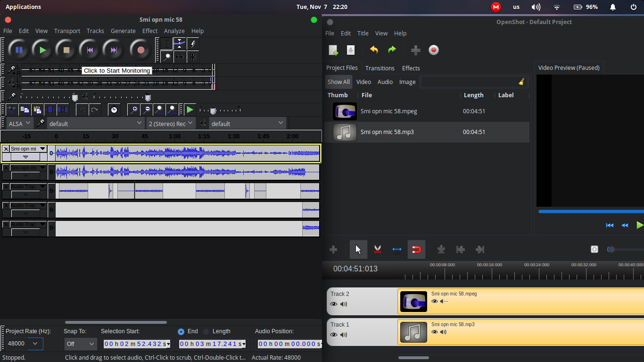The height and width of the screenshot is (362, 644).
Task: Select the Audacity Selection (I-beam) tool
Action: [166, 44]
